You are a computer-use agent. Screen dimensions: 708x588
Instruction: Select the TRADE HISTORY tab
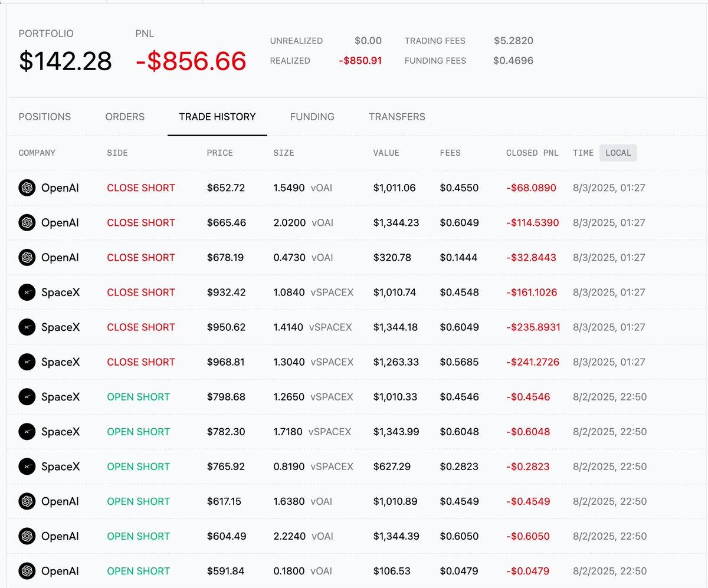pyautogui.click(x=218, y=117)
